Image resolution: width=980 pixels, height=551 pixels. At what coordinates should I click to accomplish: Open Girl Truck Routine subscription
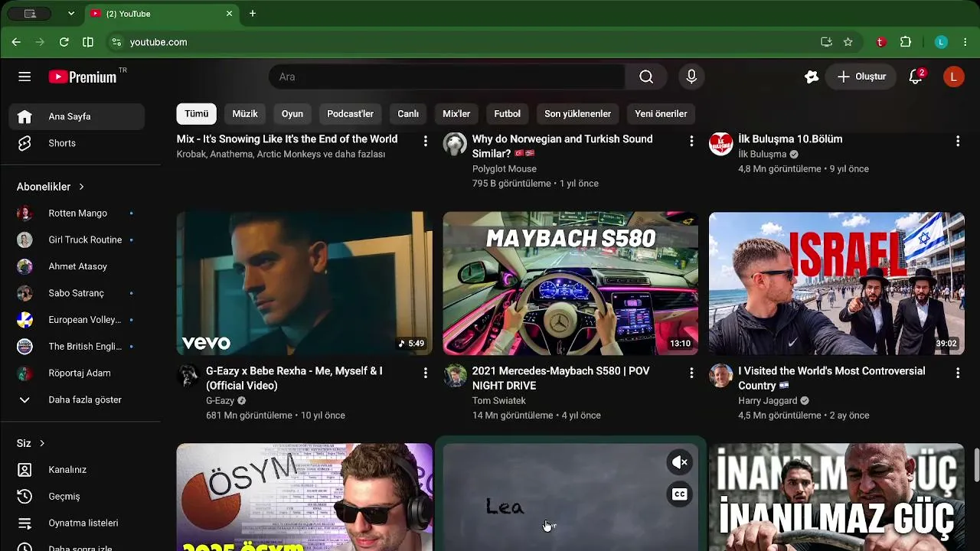pyautogui.click(x=77, y=240)
